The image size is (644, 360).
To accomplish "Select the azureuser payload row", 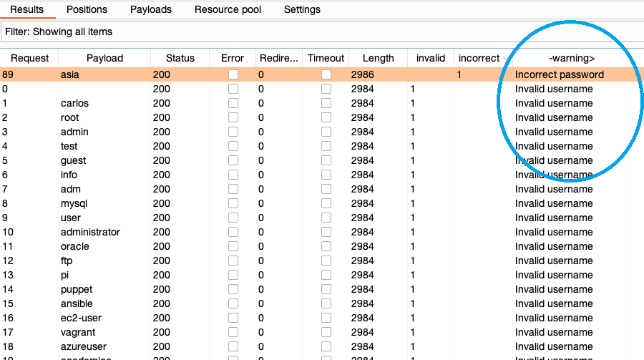I will 322,346.
